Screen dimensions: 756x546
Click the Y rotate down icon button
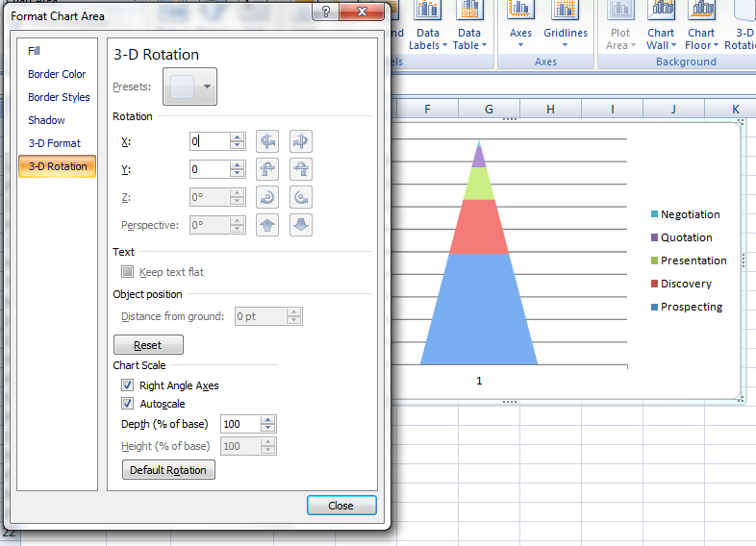pyautogui.click(x=301, y=169)
